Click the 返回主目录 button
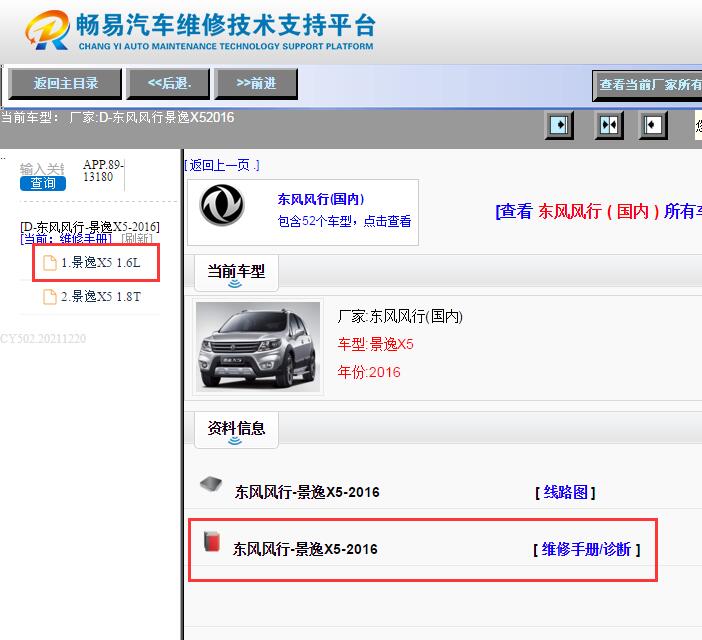The height and width of the screenshot is (640, 702). pos(65,84)
